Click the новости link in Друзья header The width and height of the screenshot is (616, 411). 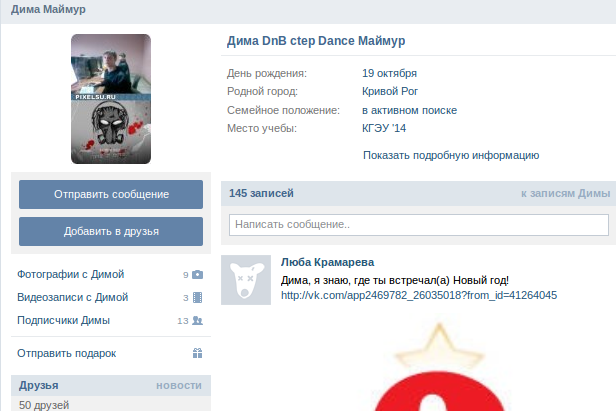[179, 386]
